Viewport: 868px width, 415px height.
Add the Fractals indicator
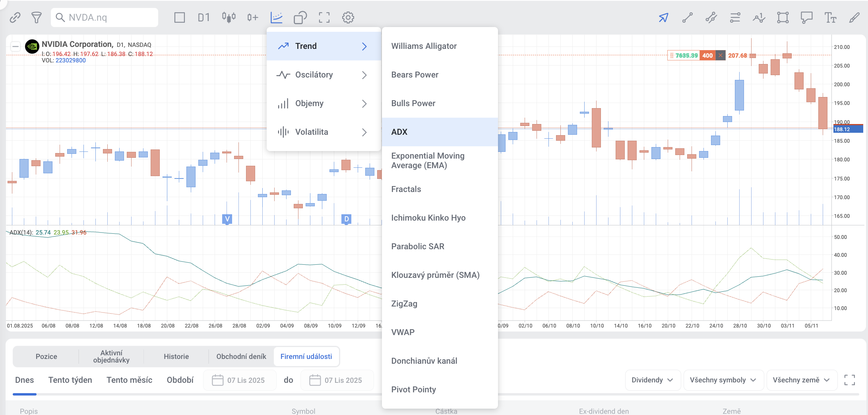click(x=440, y=189)
